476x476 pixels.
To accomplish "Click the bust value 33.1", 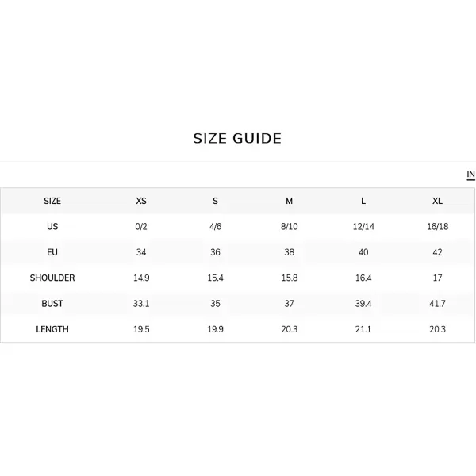I will (x=141, y=304).
